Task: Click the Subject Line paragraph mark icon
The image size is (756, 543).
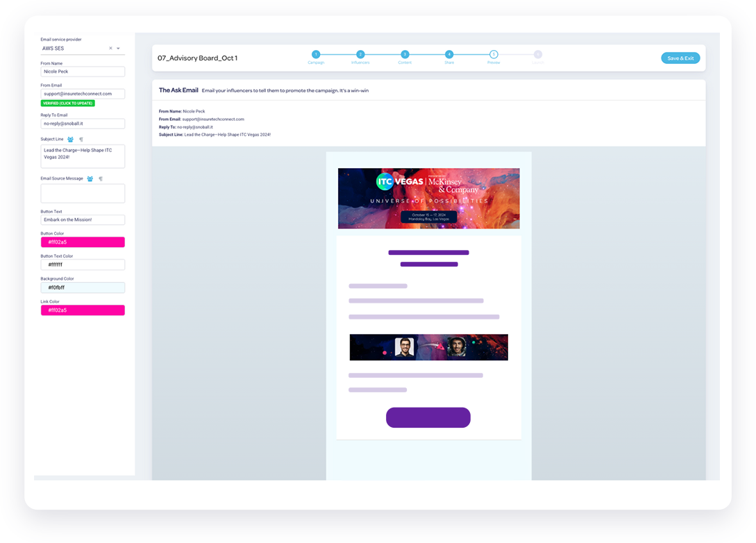Action: coord(81,140)
